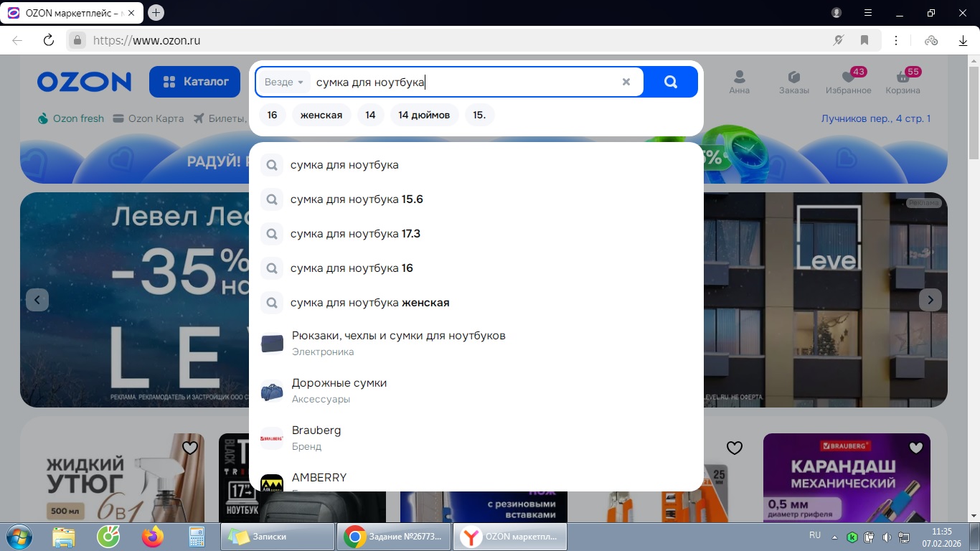Open a new browser tab
Image resolution: width=980 pixels, height=551 pixels.
[156, 12]
